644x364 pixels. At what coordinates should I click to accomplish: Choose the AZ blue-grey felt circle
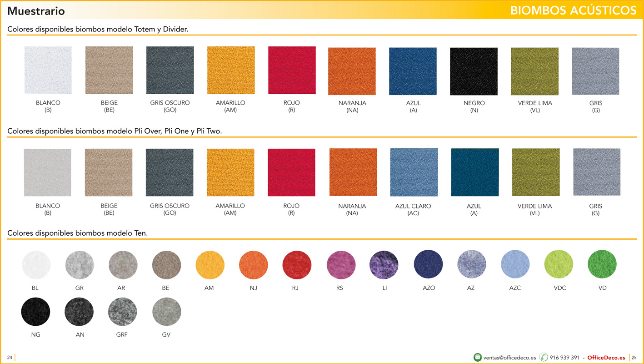(x=471, y=264)
